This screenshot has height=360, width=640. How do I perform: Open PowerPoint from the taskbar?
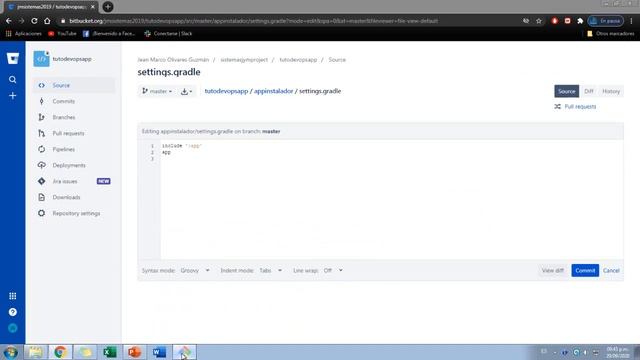(135, 352)
